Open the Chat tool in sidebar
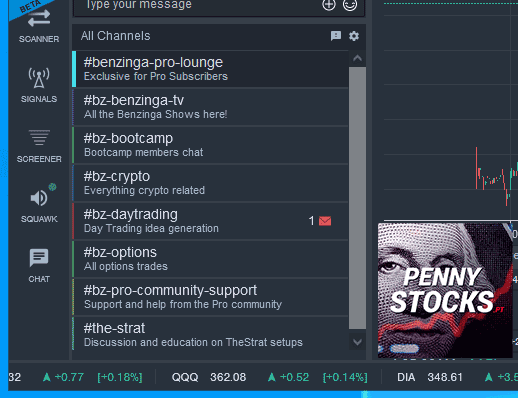Image resolution: width=518 pixels, height=398 pixels. (39, 266)
